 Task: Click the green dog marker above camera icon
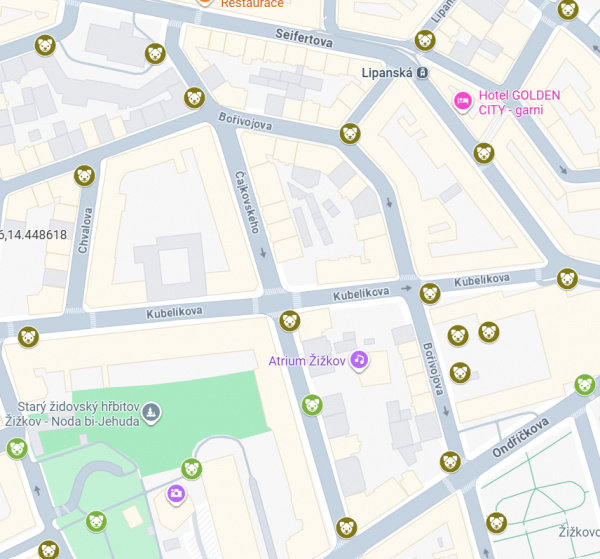pos(192,468)
